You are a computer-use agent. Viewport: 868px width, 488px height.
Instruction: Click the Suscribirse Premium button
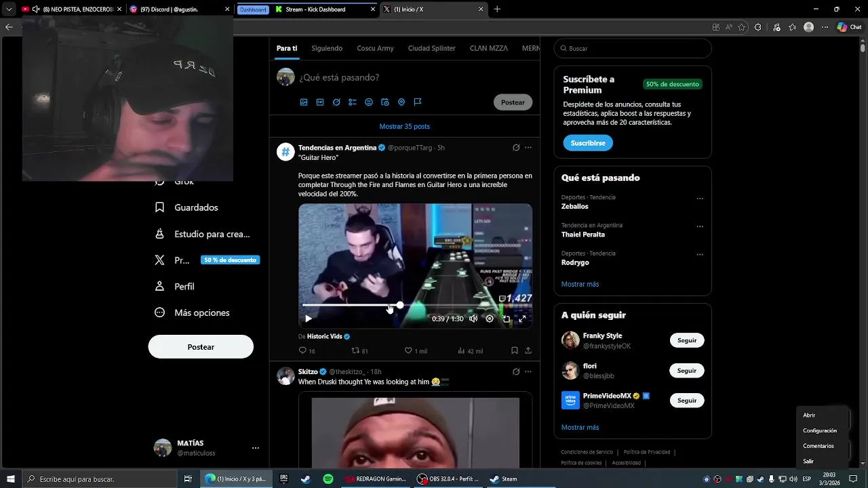pyautogui.click(x=588, y=143)
